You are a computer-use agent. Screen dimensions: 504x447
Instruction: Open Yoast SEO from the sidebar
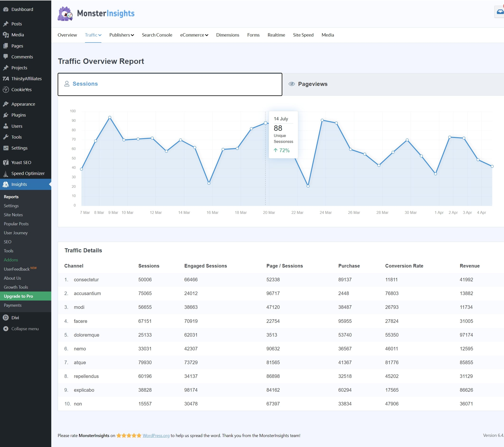pyautogui.click(x=21, y=162)
